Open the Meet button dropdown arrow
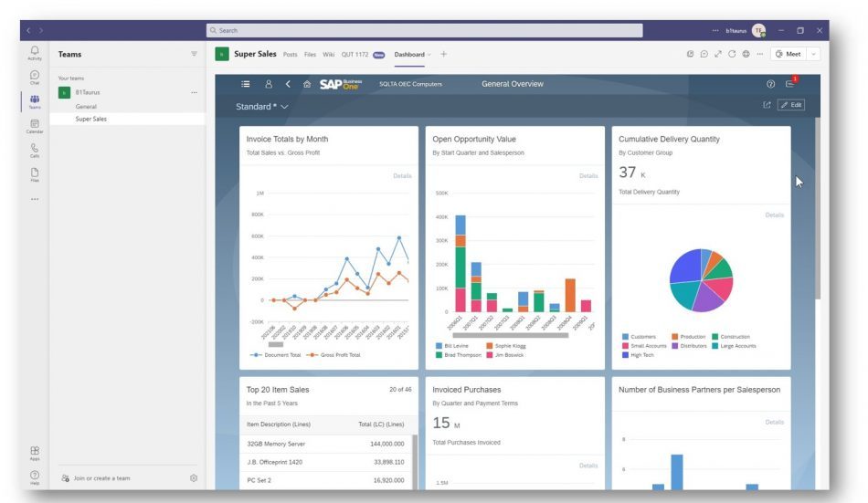This screenshot has width=868, height=503. pyautogui.click(x=813, y=54)
